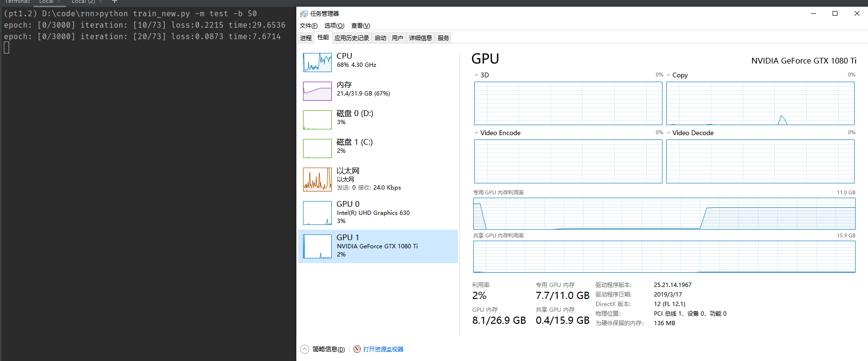Open the 3D engine graph dropdown
This screenshot has height=361, width=868.
pos(476,75)
